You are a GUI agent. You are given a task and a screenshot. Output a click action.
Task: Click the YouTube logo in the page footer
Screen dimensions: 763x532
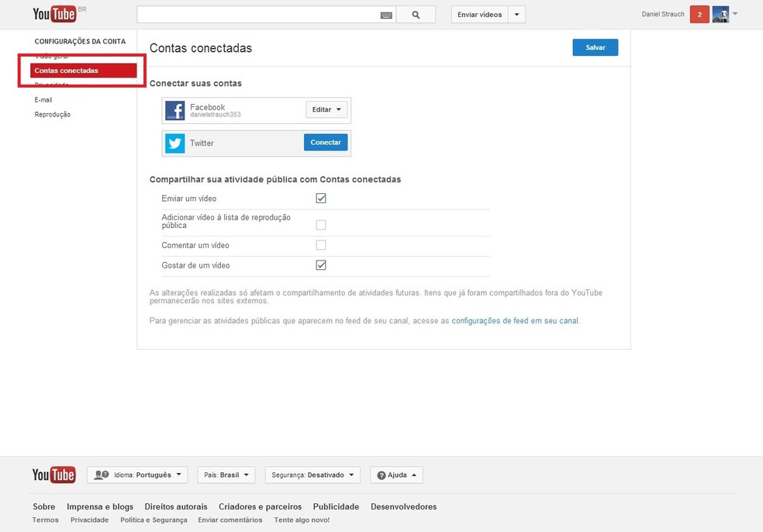(53, 474)
